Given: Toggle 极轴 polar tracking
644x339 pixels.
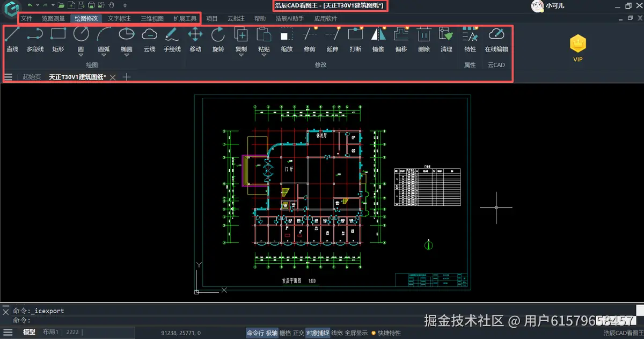Looking at the screenshot, I should [272, 333].
